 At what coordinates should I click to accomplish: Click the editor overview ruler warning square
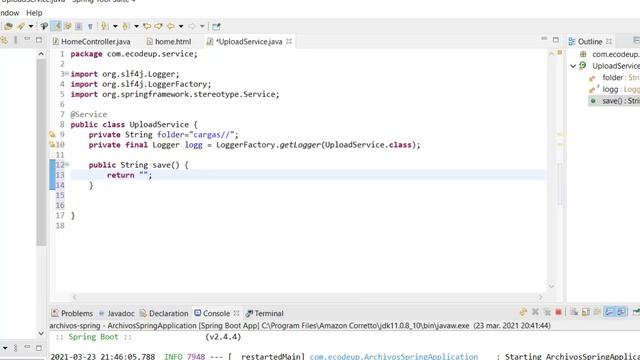coord(560,52)
